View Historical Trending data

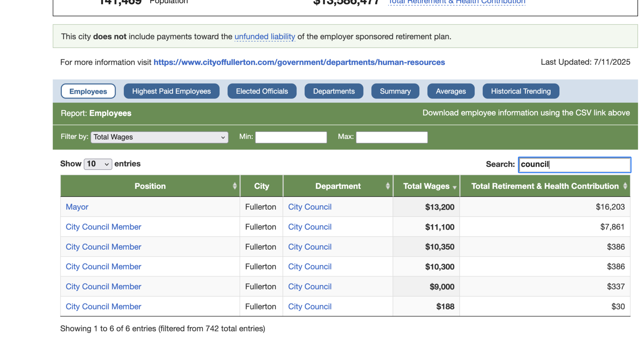(x=521, y=91)
